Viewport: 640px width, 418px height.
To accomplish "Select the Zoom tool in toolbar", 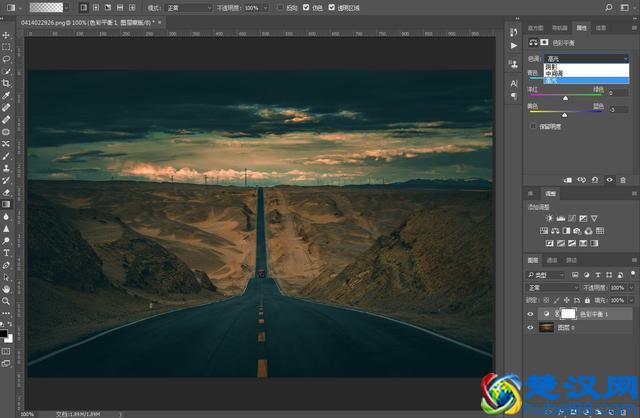I will click(x=6, y=300).
